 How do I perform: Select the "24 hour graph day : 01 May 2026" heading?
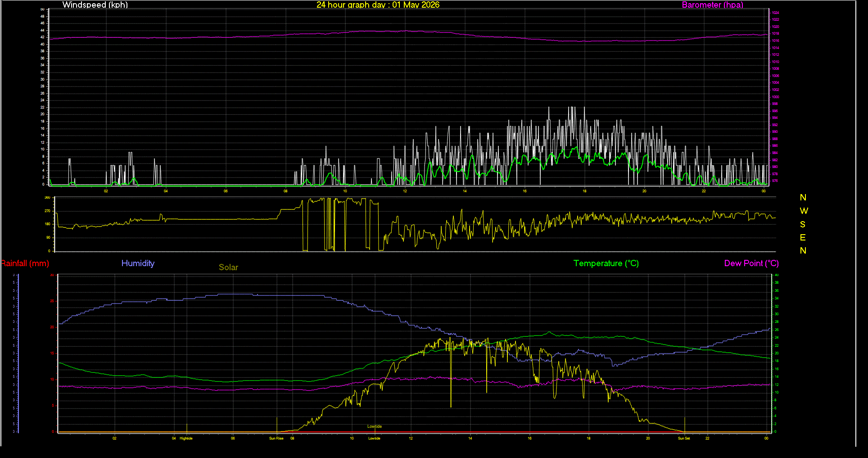tap(378, 5)
